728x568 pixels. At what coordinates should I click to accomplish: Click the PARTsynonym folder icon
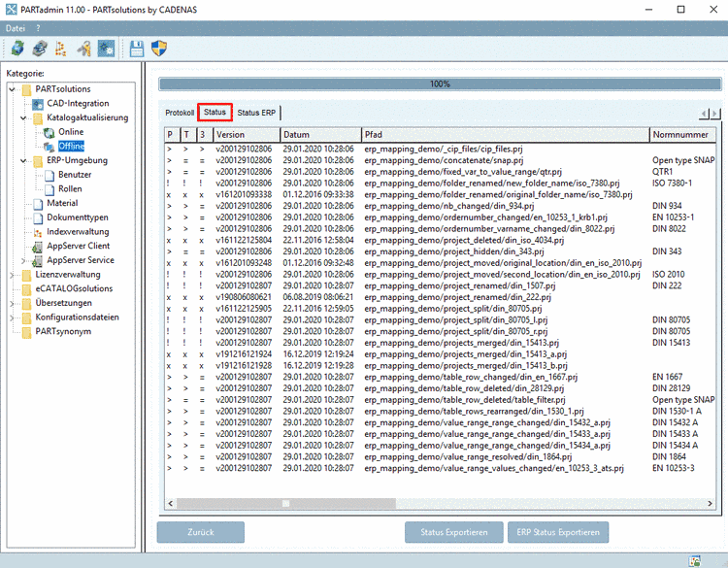[x=26, y=332]
